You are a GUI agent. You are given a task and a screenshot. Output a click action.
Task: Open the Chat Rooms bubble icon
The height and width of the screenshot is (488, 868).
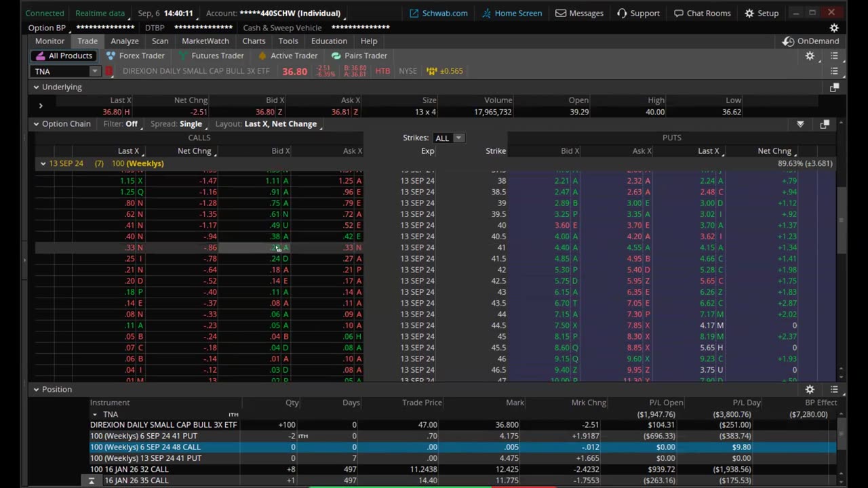click(678, 13)
